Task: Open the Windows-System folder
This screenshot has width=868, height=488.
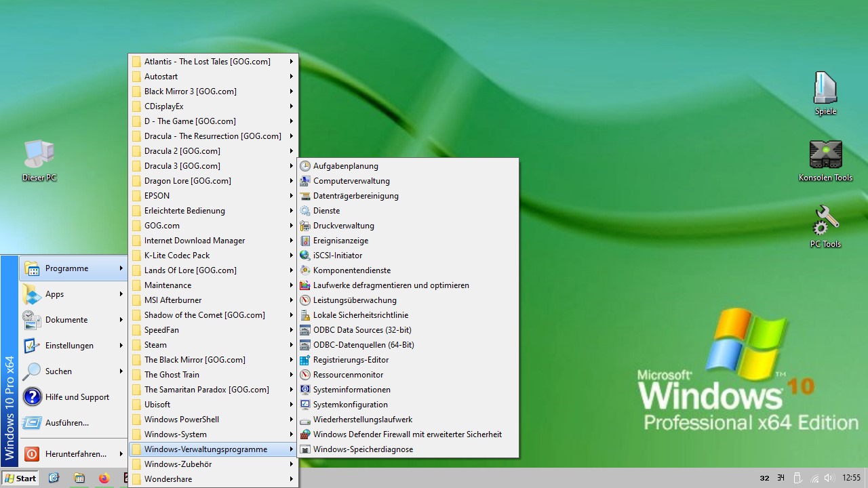Action: click(213, 434)
